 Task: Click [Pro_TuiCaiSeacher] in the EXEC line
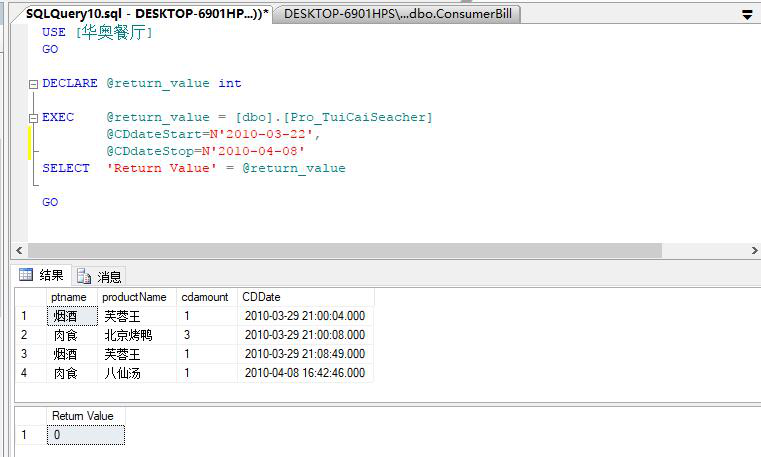click(358, 117)
